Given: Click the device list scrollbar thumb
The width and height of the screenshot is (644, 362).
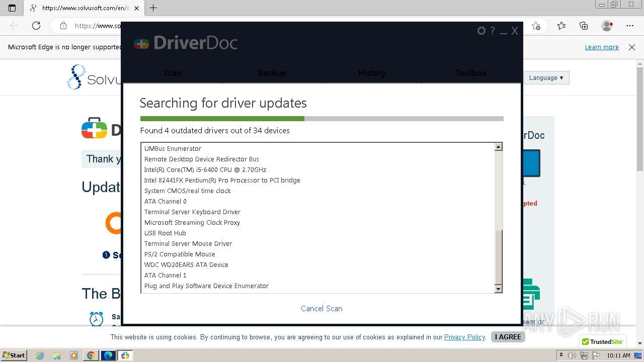Looking at the screenshot, I should pos(499,257).
